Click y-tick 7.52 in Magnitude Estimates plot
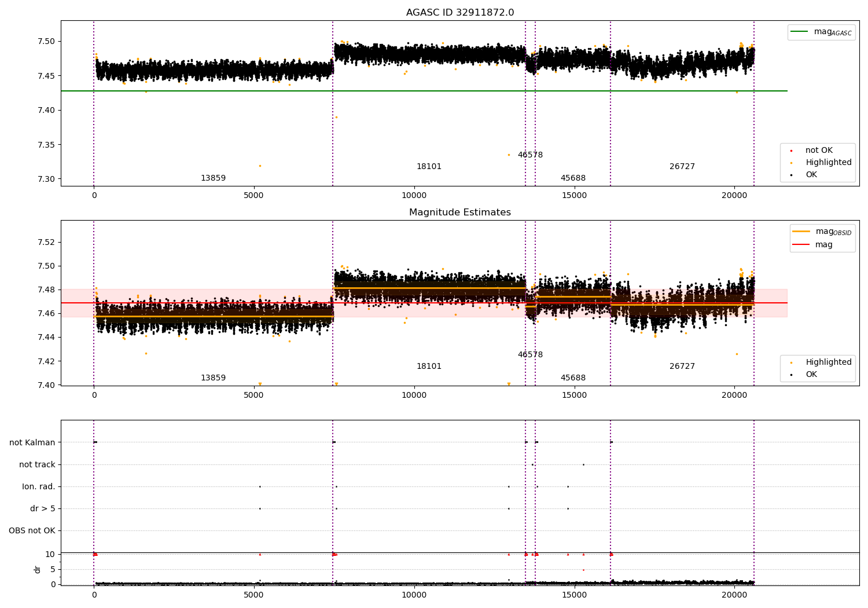Screen dimensions: 868x608 (45, 242)
